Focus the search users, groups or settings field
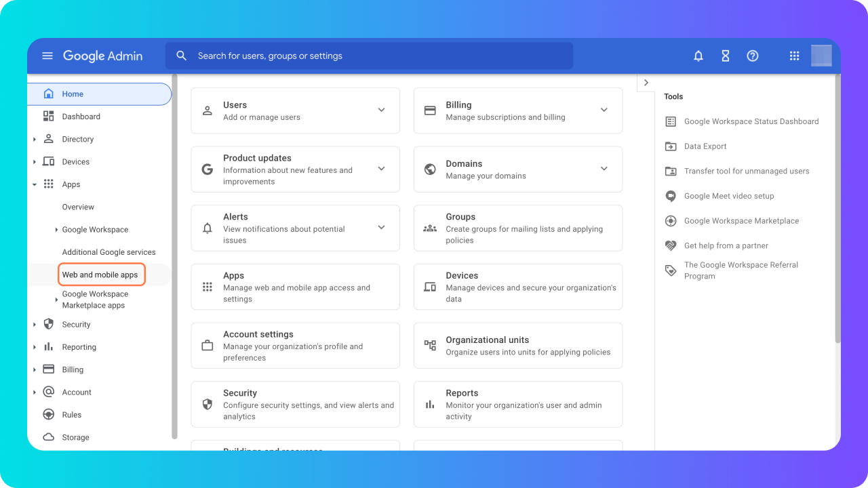The image size is (868, 488). (x=370, y=56)
